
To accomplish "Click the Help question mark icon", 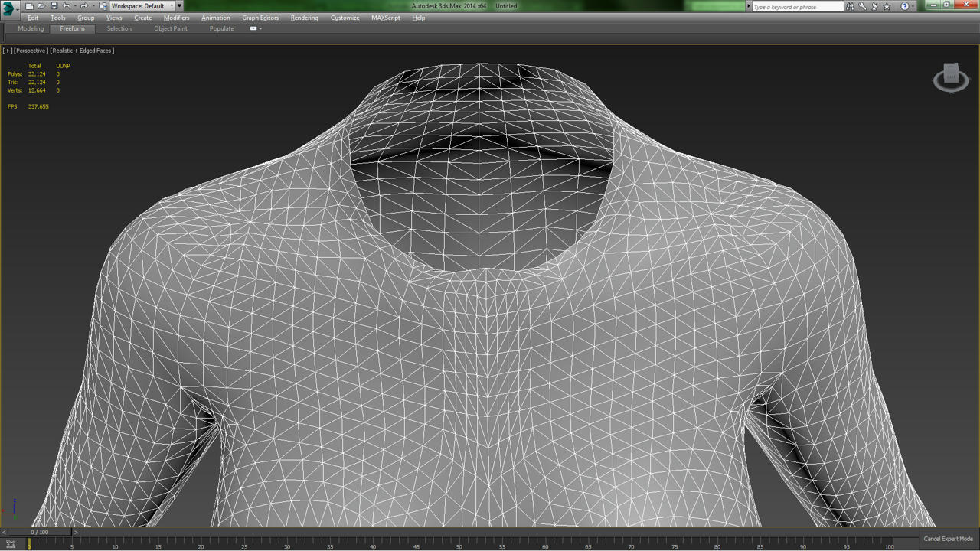I will click(x=904, y=6).
